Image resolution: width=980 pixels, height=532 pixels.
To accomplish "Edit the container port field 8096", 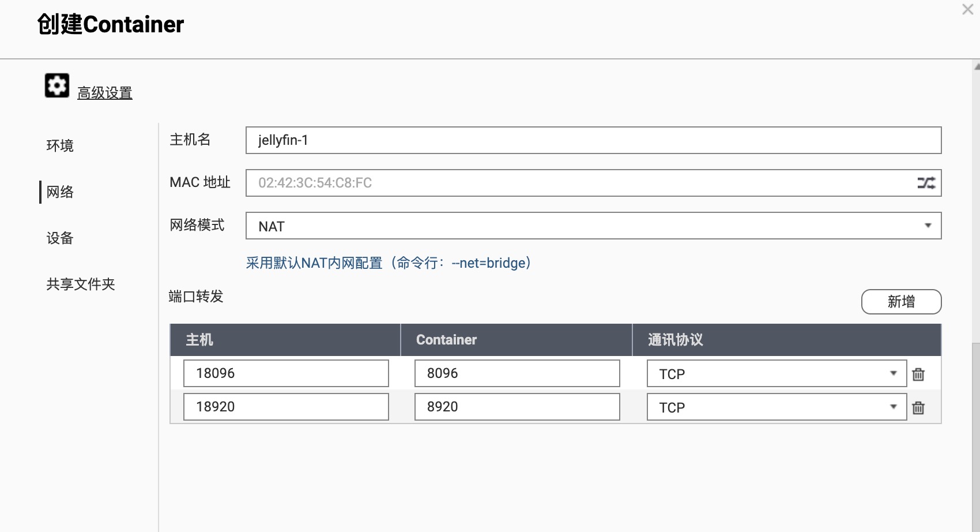I will [x=517, y=373].
